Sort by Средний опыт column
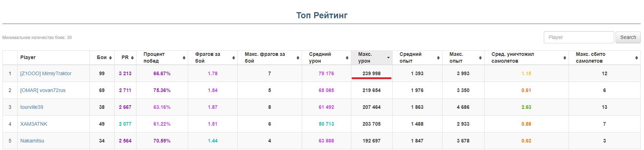The height and width of the screenshot is (150, 644). click(x=438, y=58)
